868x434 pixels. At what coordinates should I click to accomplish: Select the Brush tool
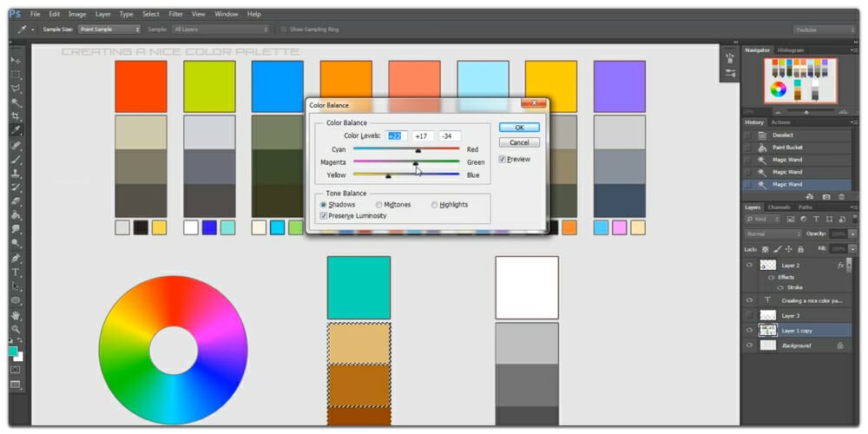[x=16, y=160]
